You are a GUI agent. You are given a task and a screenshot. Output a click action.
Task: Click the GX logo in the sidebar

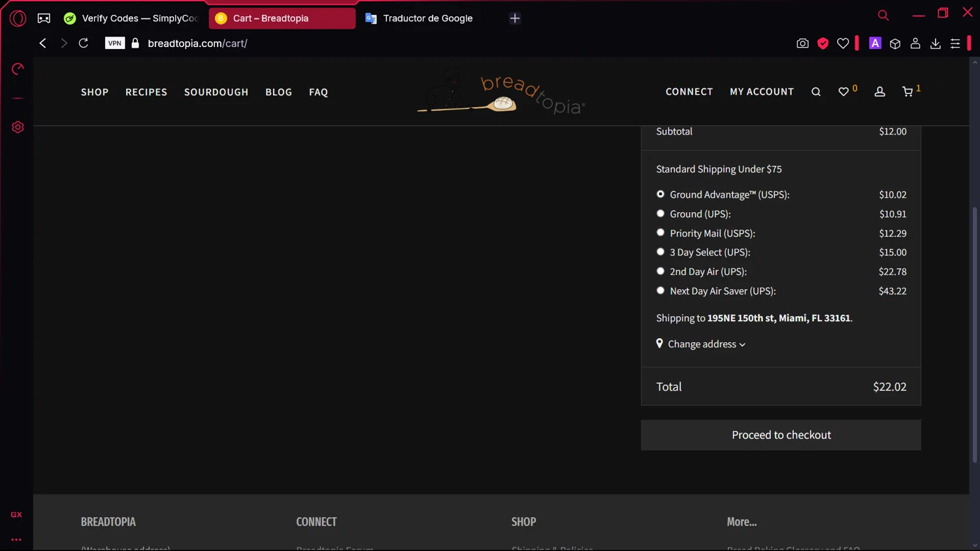pyautogui.click(x=16, y=514)
